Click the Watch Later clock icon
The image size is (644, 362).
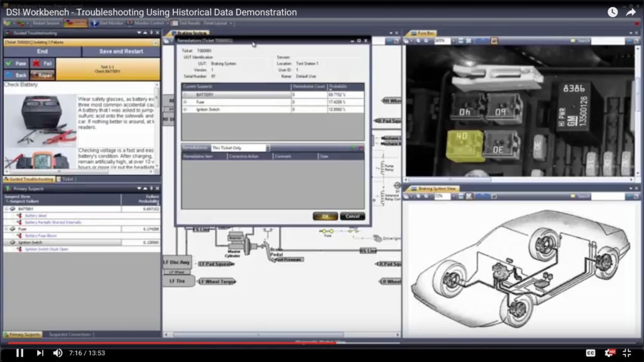click(613, 12)
